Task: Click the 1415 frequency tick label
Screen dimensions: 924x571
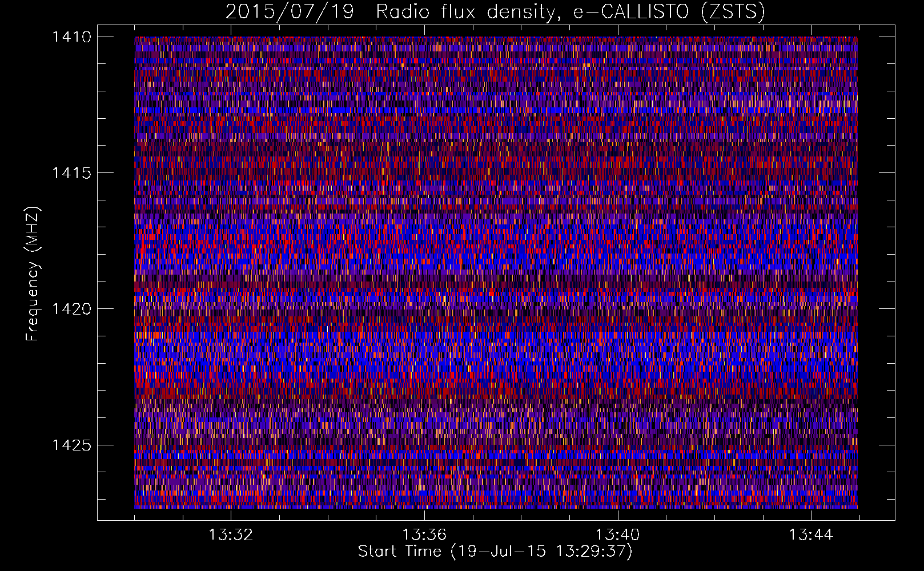Action: [71, 173]
